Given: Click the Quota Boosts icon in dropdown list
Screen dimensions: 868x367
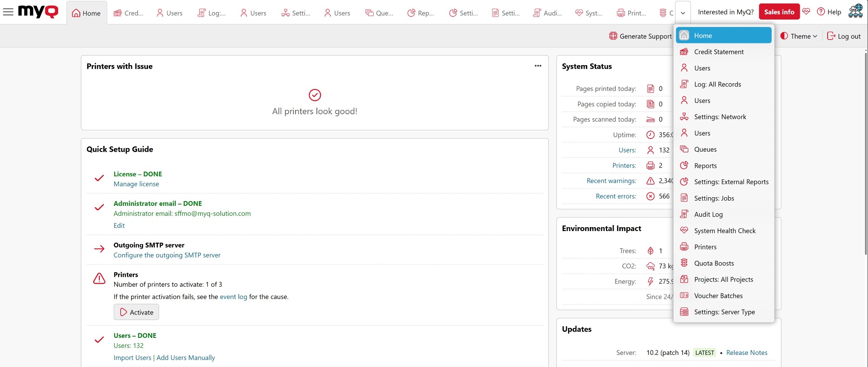Looking at the screenshot, I should pyautogui.click(x=684, y=263).
